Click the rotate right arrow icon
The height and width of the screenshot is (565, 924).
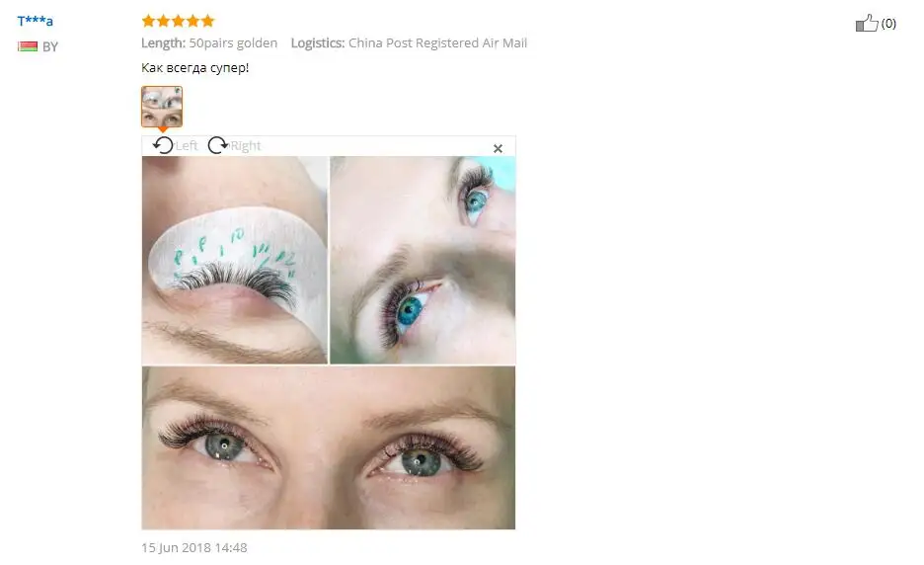pos(218,145)
